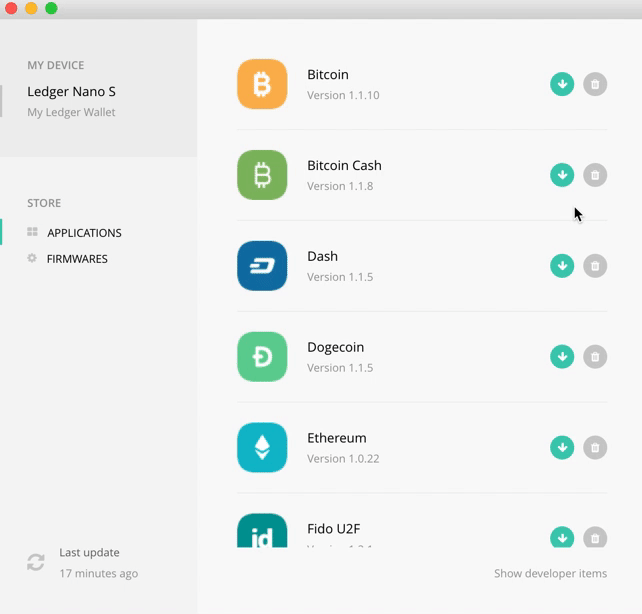Install the Bitcoin Cash app
The image size is (642, 614).
pos(562,175)
